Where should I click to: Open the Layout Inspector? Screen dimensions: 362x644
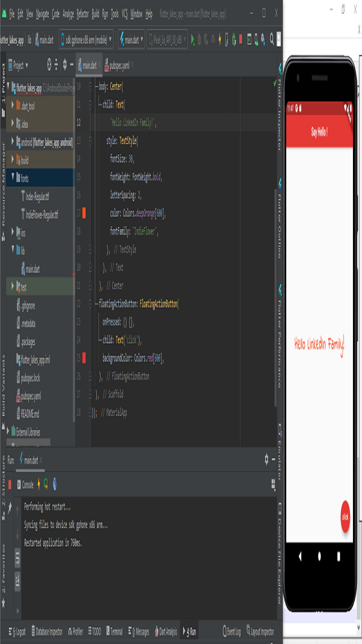(260, 631)
